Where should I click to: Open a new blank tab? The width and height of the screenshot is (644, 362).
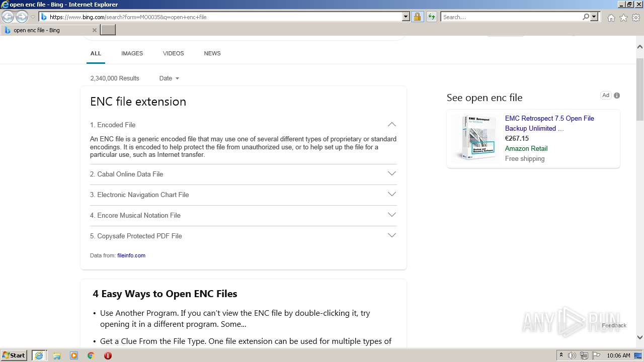pos(108,30)
